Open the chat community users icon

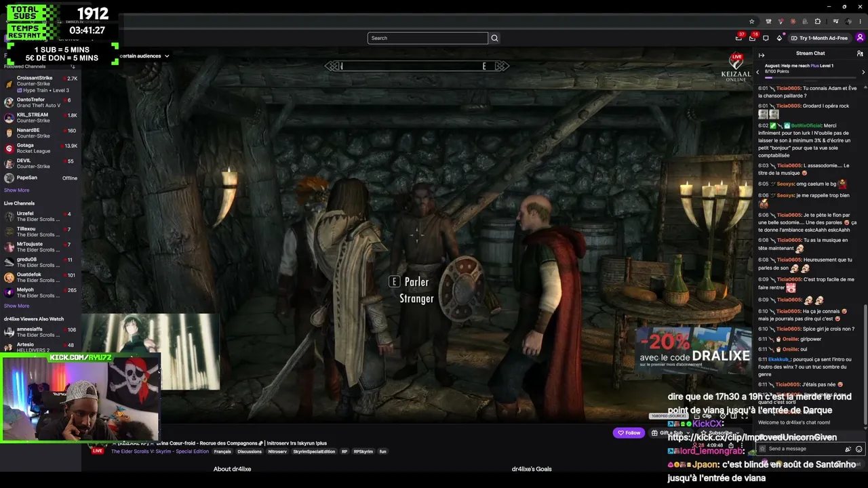[860, 54]
